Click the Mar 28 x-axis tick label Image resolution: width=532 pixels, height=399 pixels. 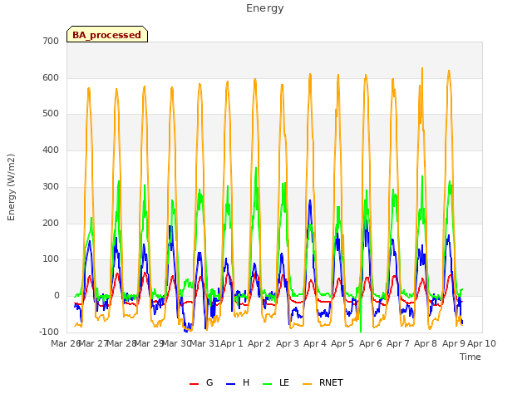pyautogui.click(x=121, y=343)
